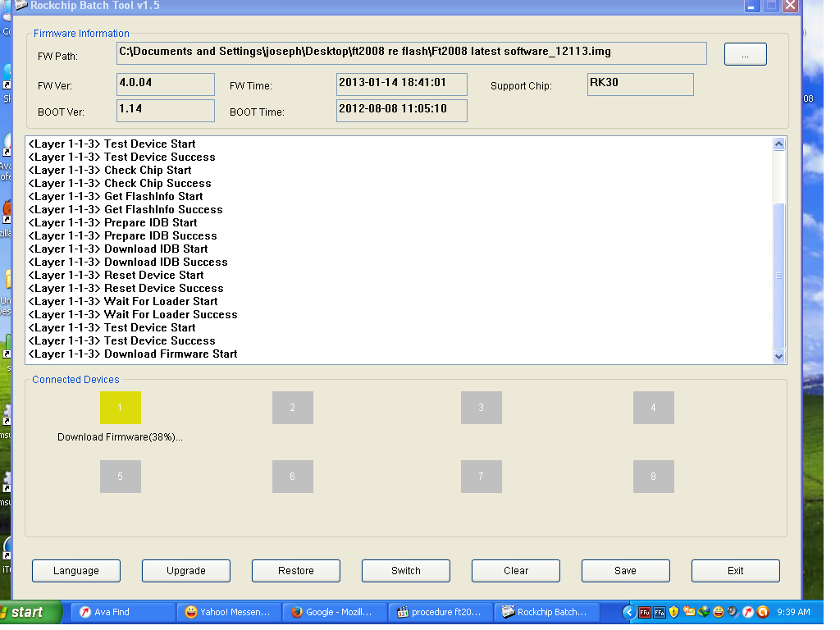
Task: Browse for firmware with the ... button
Action: [745, 54]
